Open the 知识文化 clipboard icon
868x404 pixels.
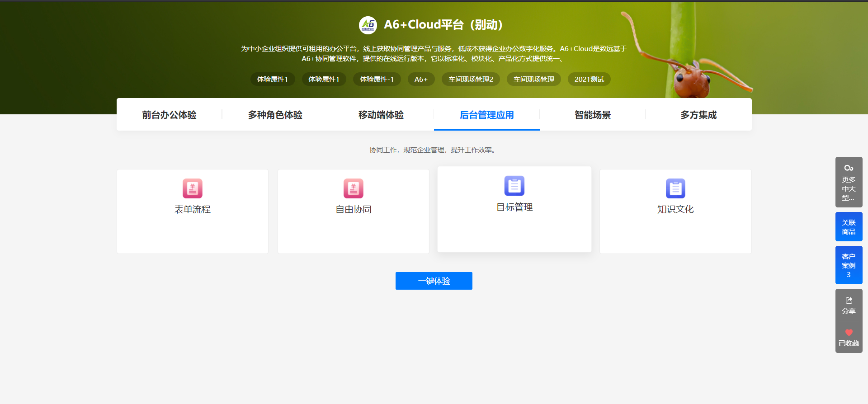click(x=675, y=188)
